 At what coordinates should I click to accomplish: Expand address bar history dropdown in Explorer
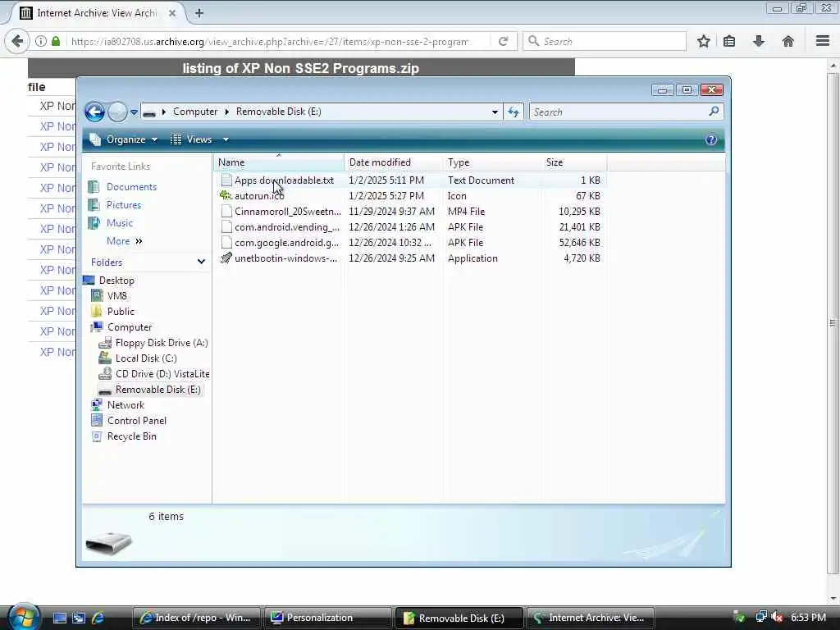tap(495, 112)
